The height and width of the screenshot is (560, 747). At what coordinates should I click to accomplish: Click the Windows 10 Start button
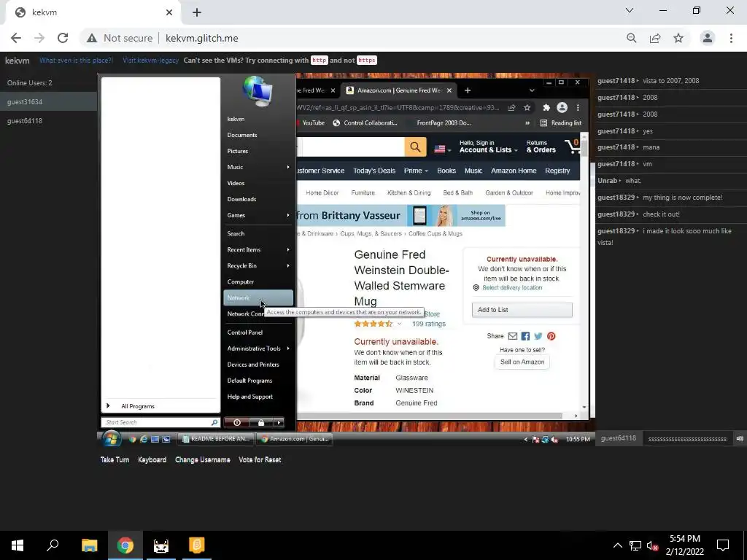coord(18,545)
